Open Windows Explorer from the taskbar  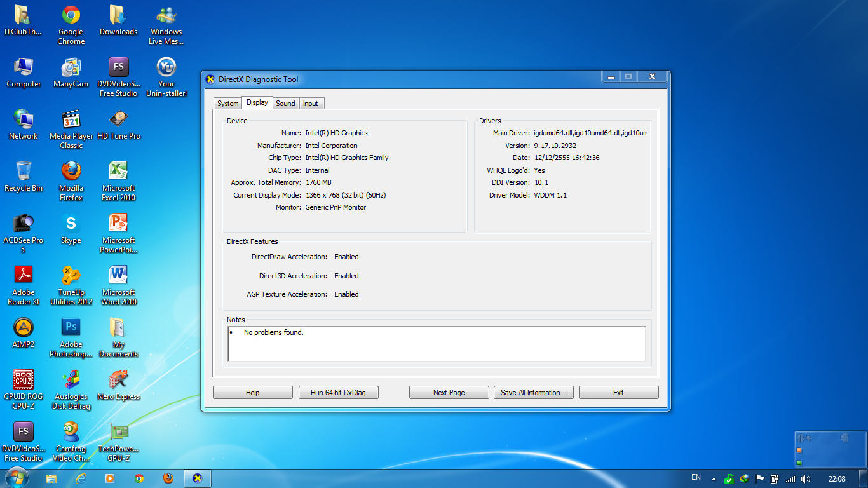tap(51, 478)
